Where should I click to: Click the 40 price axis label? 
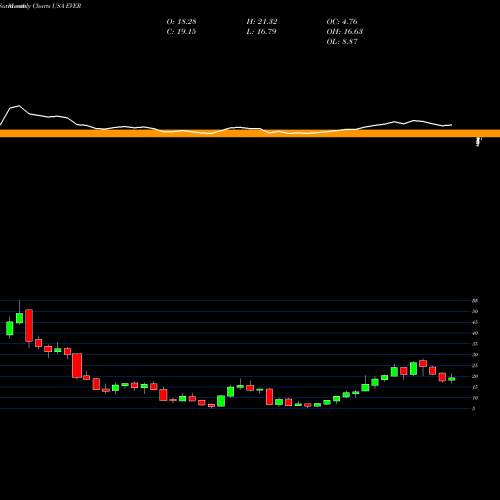475,333
